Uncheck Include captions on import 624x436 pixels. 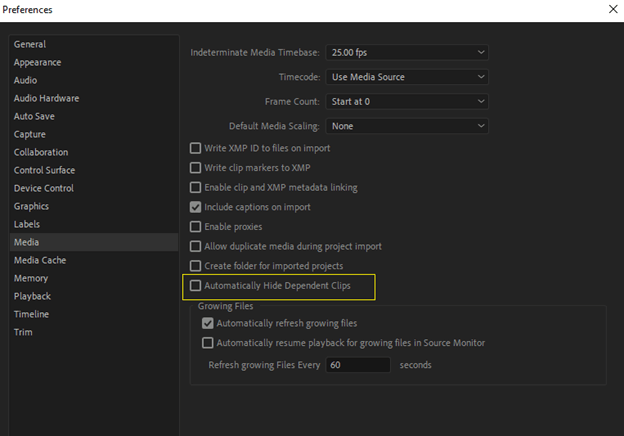pos(195,207)
